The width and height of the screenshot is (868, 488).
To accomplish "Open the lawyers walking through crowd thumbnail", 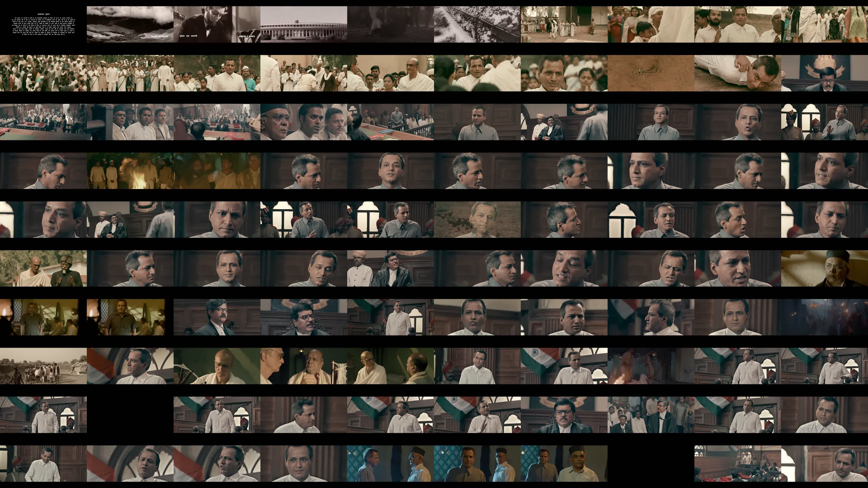I will pyautogui.click(x=651, y=415).
